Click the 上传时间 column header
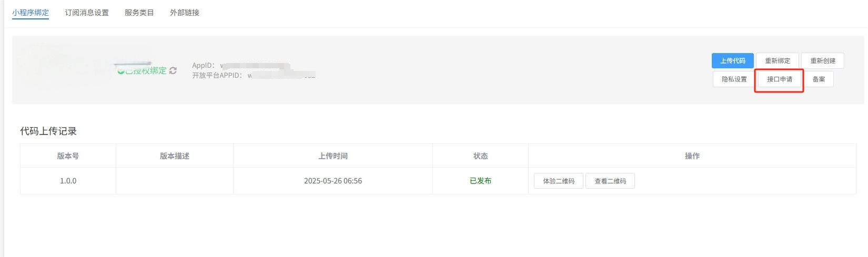 click(333, 156)
